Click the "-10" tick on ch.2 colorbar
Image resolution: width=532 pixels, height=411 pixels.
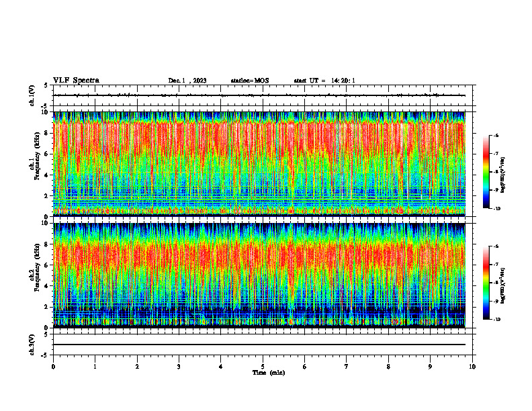[x=496, y=320]
